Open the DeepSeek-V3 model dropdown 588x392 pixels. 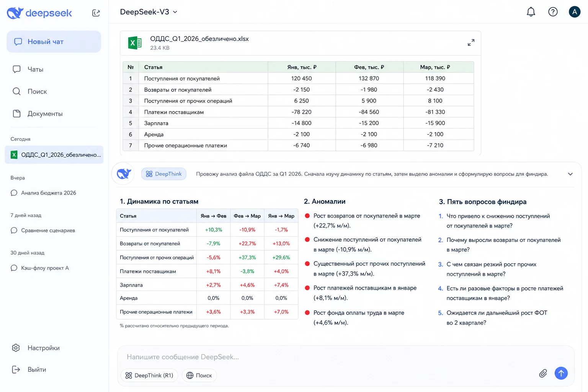pyautogui.click(x=149, y=12)
